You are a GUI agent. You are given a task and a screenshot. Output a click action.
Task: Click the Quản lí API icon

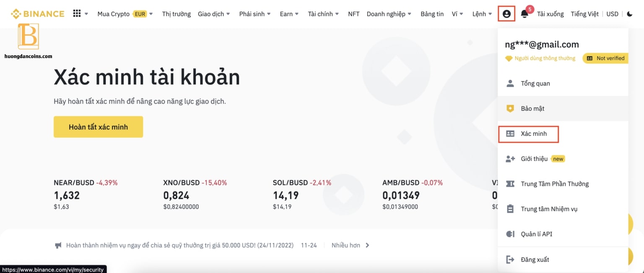(x=510, y=234)
